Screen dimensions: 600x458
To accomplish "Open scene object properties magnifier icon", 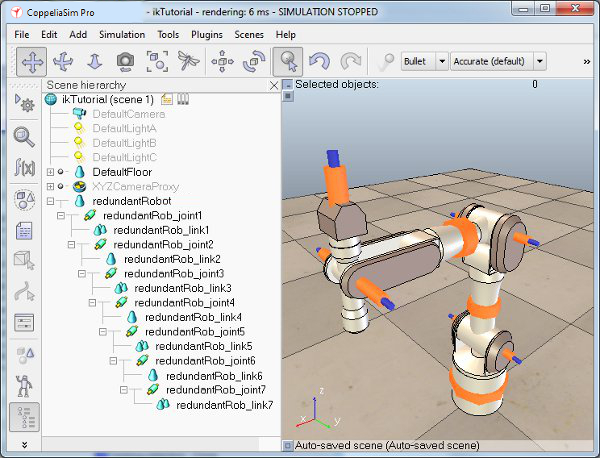I will click(x=24, y=137).
